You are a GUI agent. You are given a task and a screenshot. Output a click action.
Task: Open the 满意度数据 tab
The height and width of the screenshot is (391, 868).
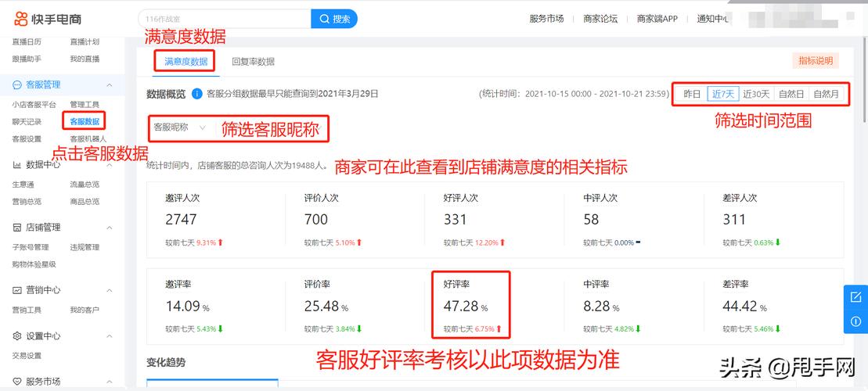coord(185,61)
